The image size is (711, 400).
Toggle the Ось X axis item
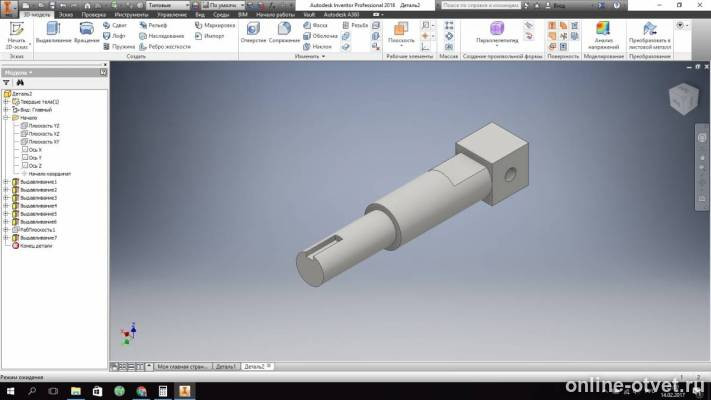32,150
